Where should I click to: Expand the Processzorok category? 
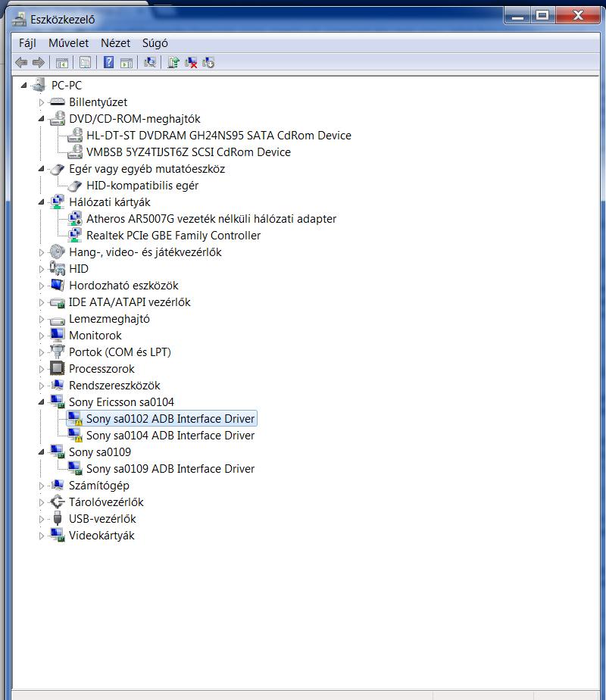point(42,369)
